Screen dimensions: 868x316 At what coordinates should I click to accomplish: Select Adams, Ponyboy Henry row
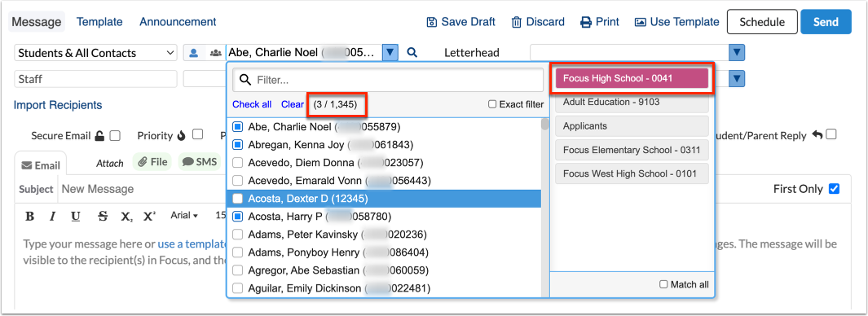pyautogui.click(x=384, y=252)
